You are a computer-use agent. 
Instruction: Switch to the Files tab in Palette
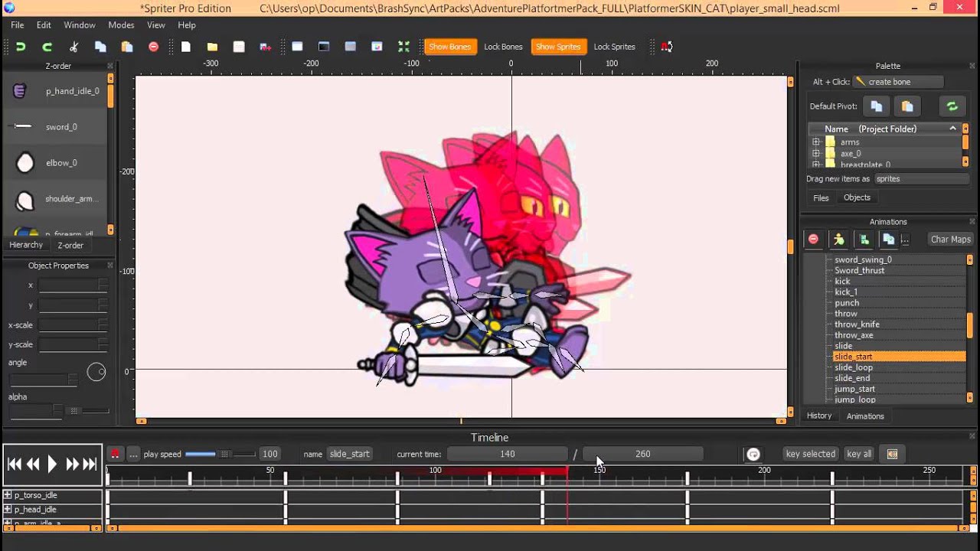821,197
